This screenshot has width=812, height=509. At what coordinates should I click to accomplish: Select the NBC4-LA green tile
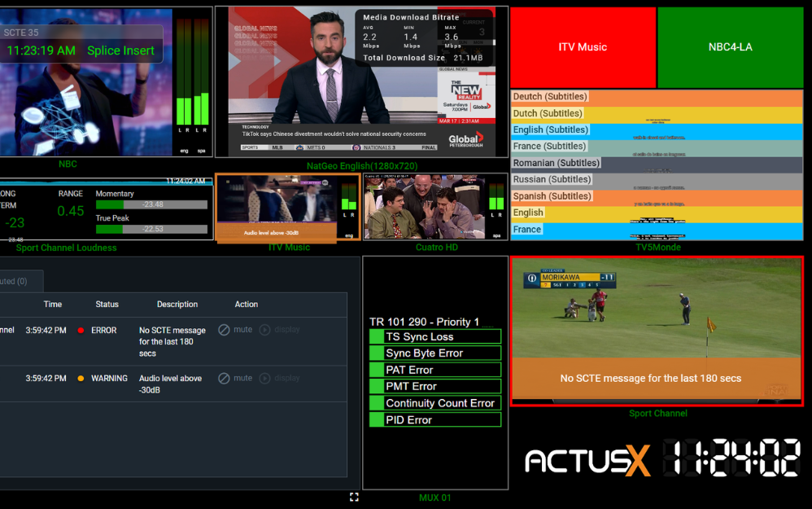point(730,47)
